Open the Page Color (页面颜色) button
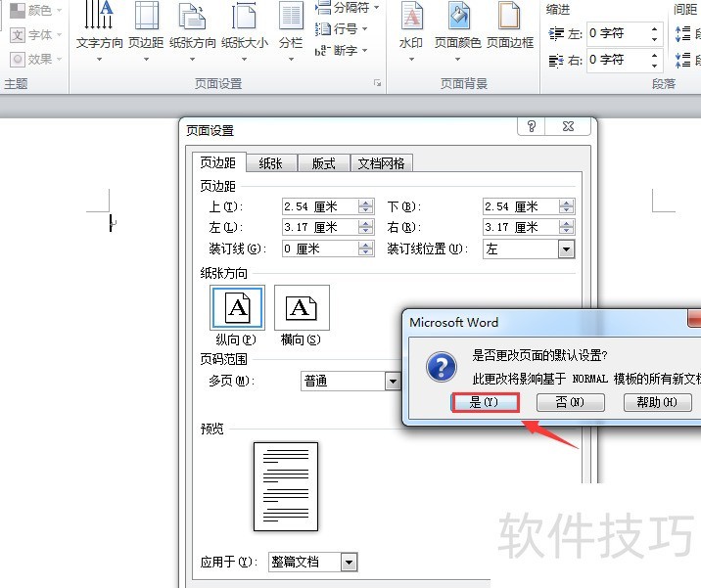The width and height of the screenshot is (701, 588). click(x=457, y=31)
